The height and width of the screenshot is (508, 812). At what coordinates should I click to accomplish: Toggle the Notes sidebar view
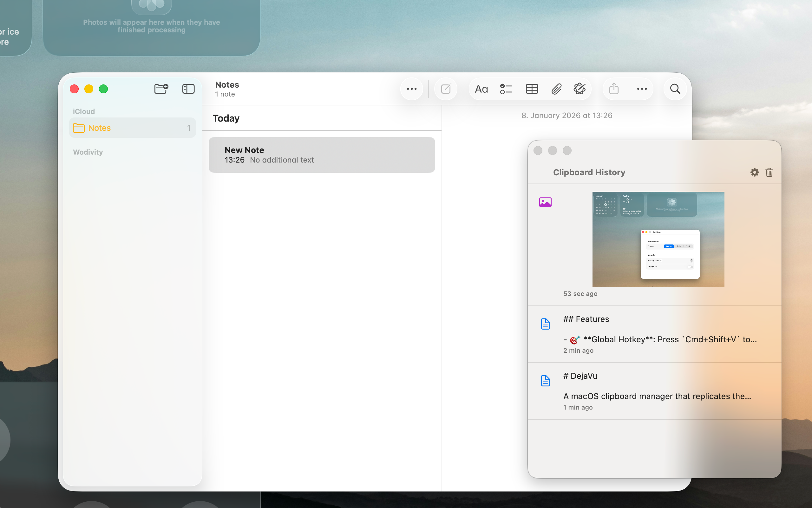[x=188, y=89]
